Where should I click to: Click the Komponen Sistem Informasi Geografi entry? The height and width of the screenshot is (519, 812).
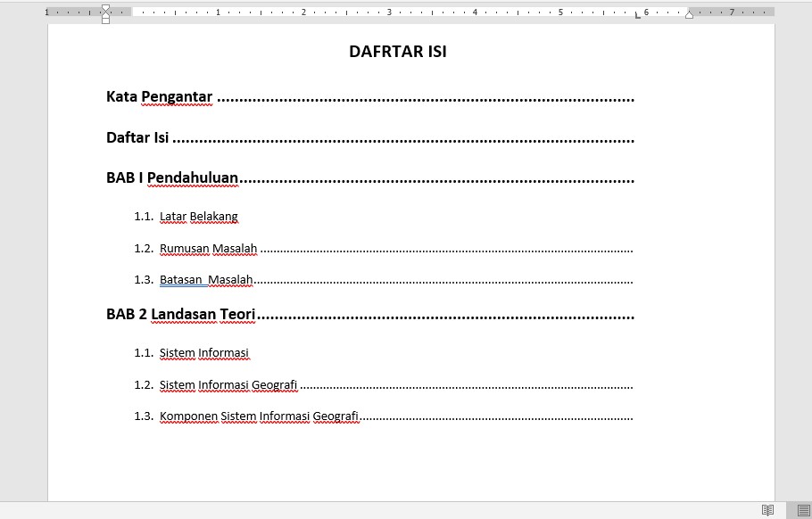coord(259,416)
